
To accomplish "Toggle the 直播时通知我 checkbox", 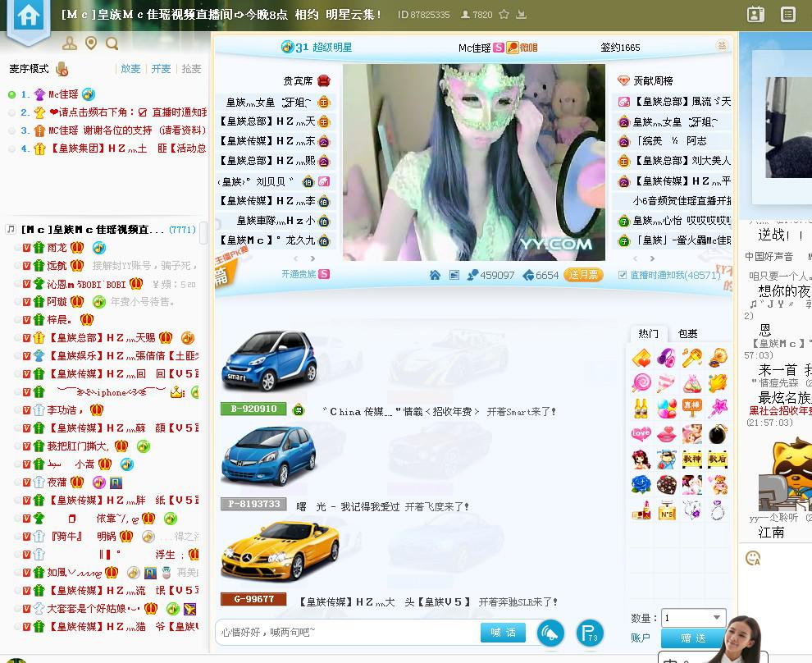I will click(x=623, y=276).
